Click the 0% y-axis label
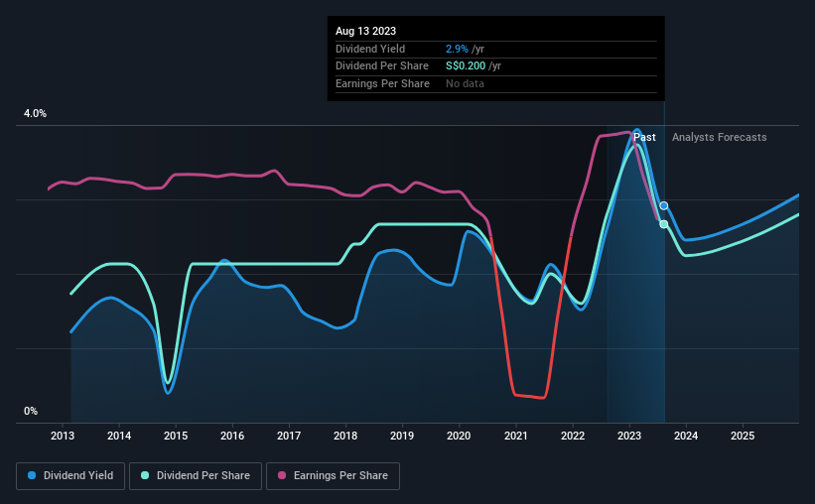Viewport: 815px width, 504px height. 31,411
